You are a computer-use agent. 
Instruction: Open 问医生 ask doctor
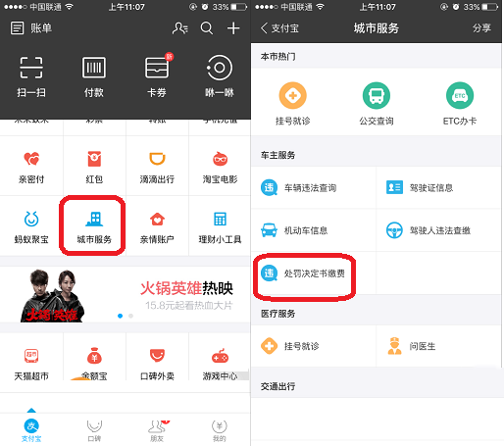(x=438, y=346)
